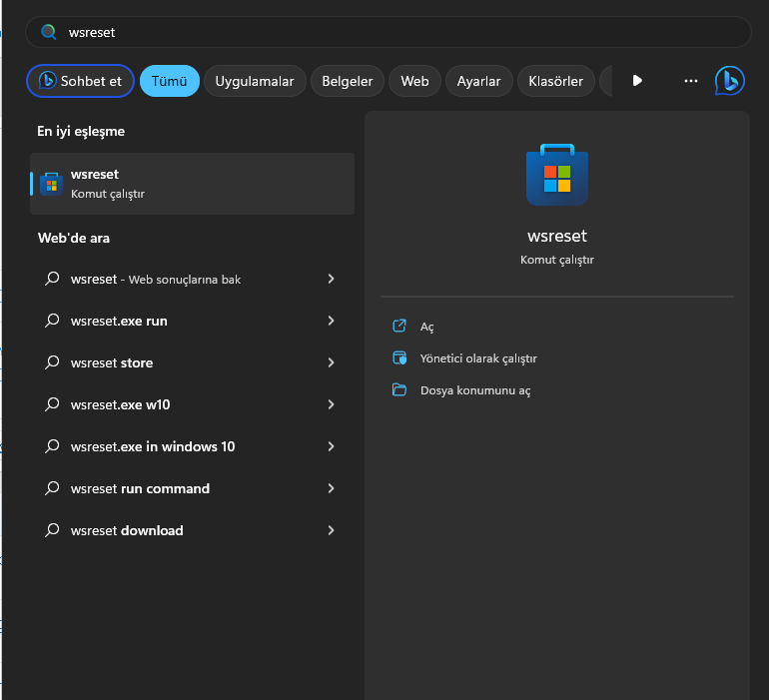Select the Tümü filter tab
The height and width of the screenshot is (700, 769).
[170, 81]
